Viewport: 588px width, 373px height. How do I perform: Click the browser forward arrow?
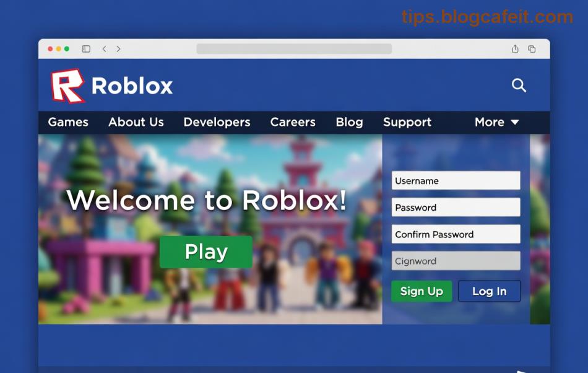coord(118,48)
